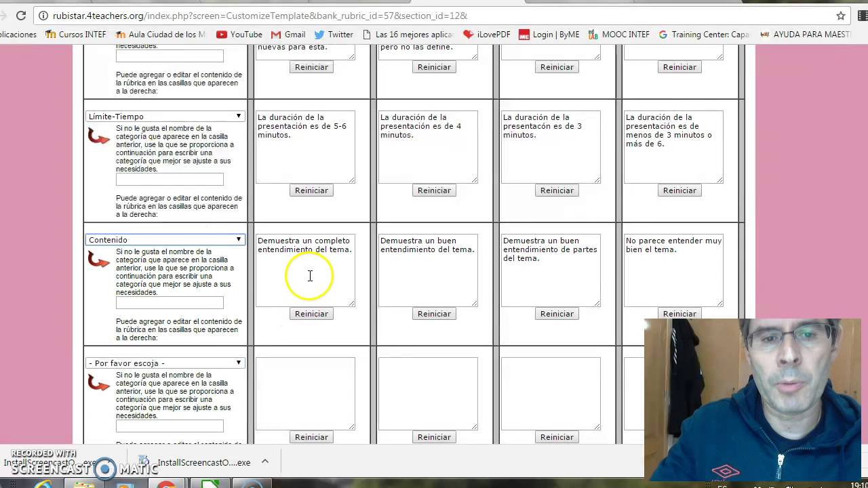
Task: Click custom category field under Por favor escoja
Action: pyautogui.click(x=170, y=426)
